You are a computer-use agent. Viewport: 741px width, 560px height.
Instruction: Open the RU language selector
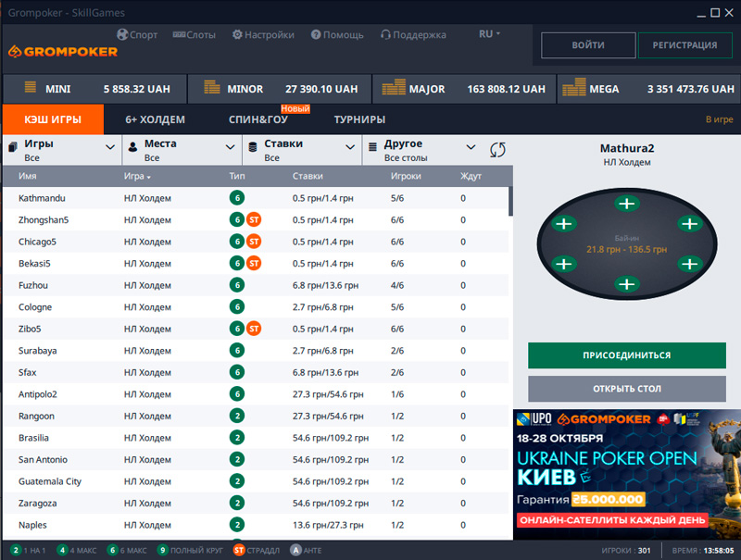point(489,34)
